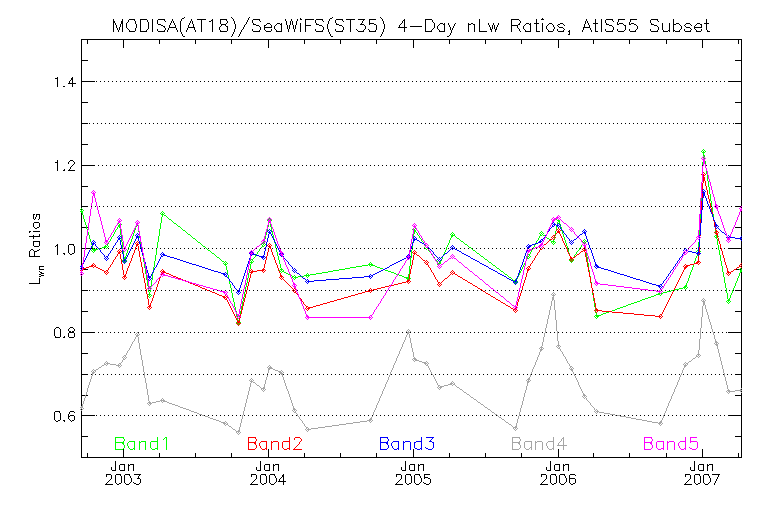
Task: Click the Jan 2004 x-axis label
Action: point(268,473)
